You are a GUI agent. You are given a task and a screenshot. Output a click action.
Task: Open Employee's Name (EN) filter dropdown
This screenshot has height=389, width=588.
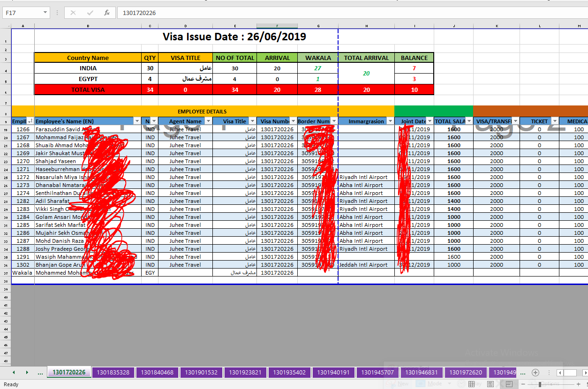pyautogui.click(x=137, y=121)
